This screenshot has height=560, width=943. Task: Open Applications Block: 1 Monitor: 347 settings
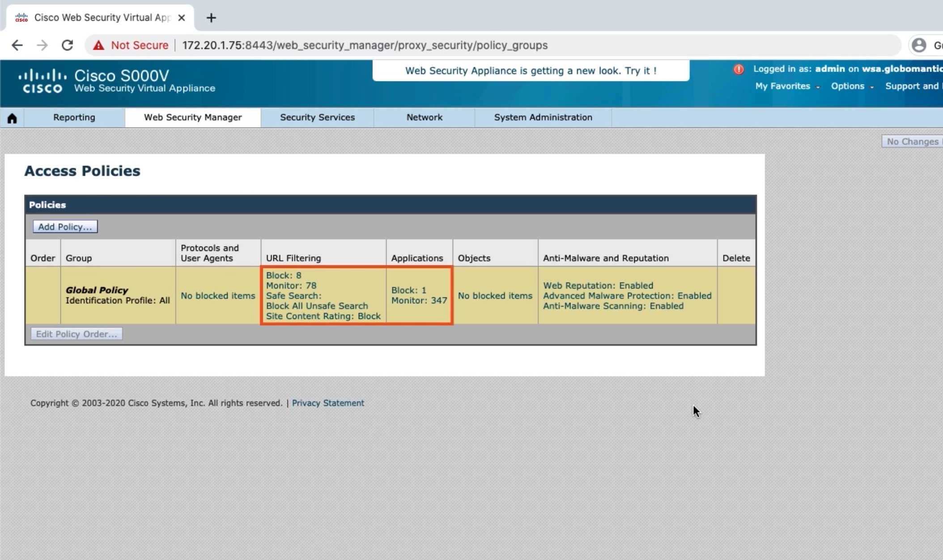[x=419, y=295]
